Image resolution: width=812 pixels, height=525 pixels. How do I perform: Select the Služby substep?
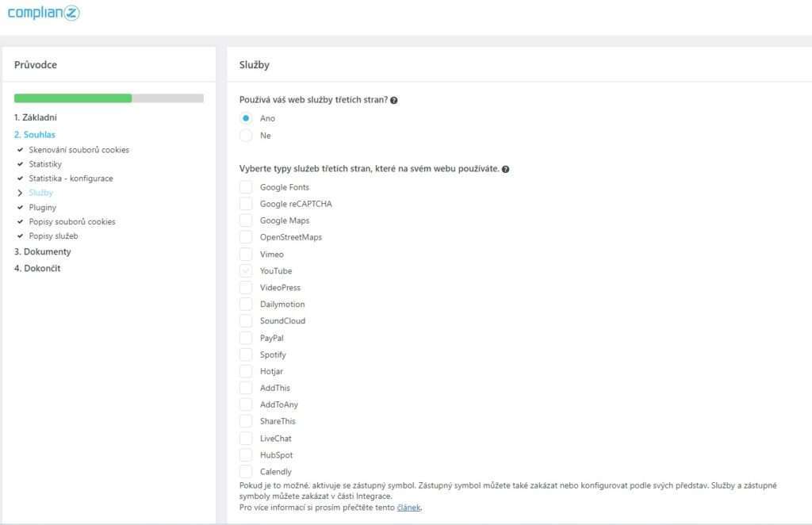click(x=41, y=193)
